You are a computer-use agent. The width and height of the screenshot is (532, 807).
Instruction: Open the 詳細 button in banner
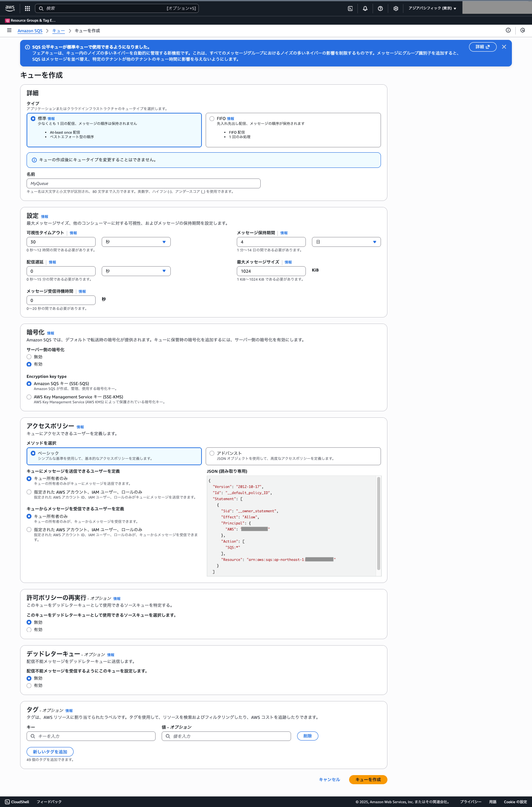(483, 47)
